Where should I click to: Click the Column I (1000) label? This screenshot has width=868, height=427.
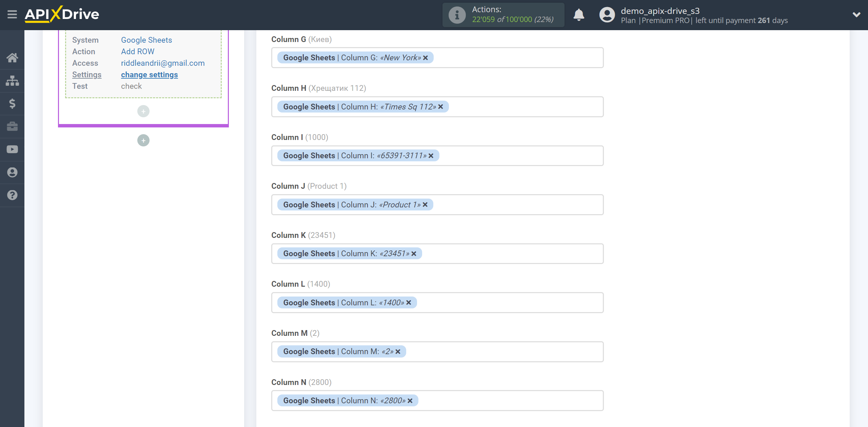[x=300, y=137]
